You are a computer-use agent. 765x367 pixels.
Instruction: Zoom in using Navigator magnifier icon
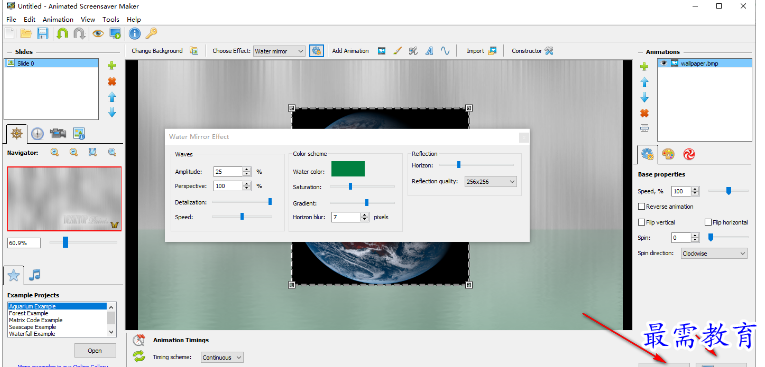pyautogui.click(x=54, y=152)
